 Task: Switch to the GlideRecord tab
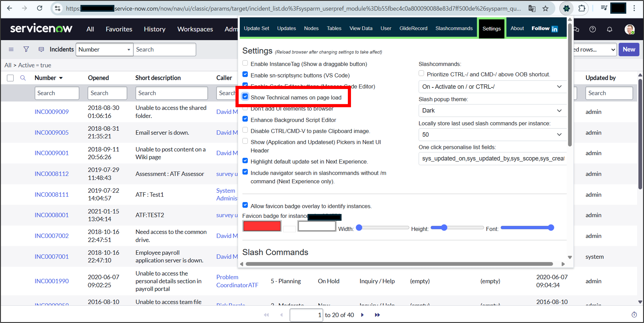413,28
